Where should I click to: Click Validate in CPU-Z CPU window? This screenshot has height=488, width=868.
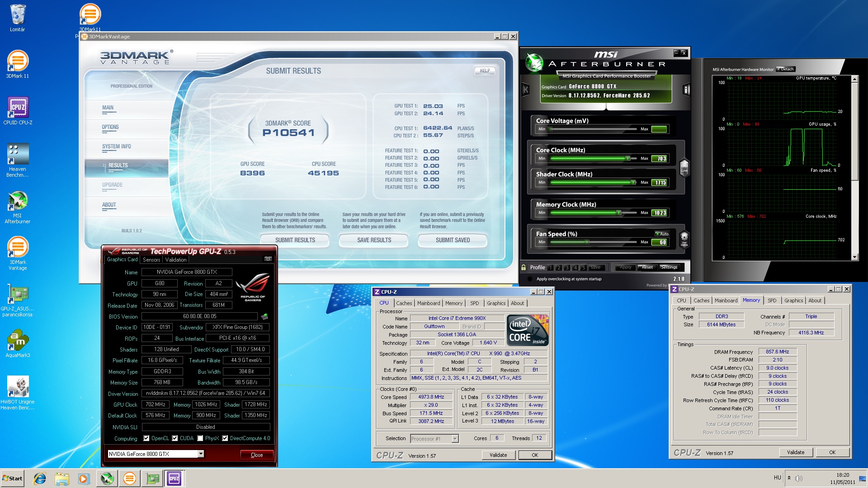498,455
